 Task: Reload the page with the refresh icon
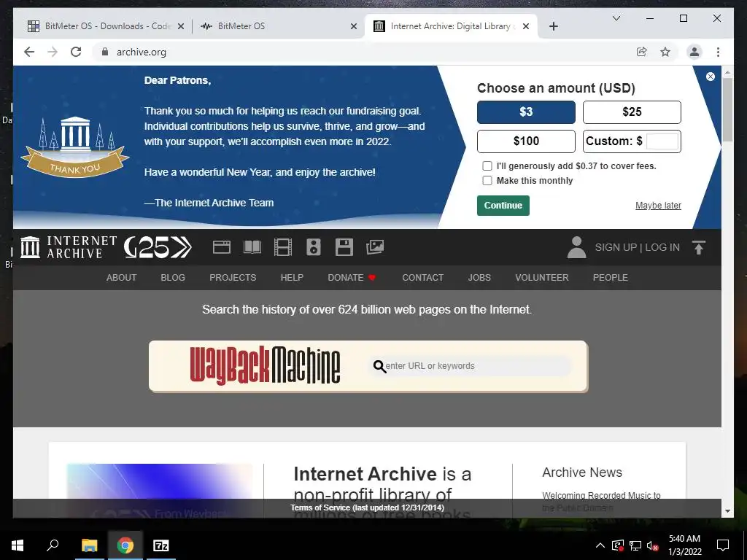76,52
